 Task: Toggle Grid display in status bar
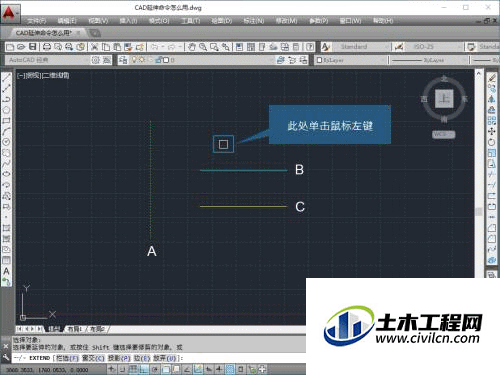[133, 369]
